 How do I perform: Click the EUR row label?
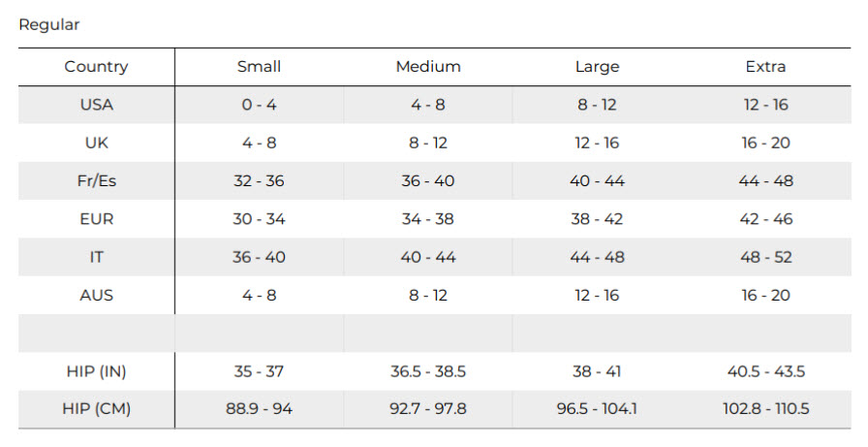pos(96,219)
